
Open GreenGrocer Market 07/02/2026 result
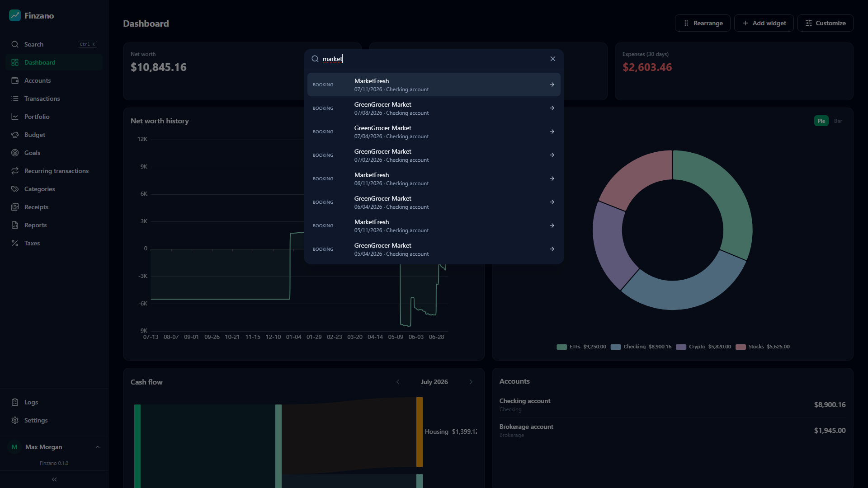click(434, 155)
